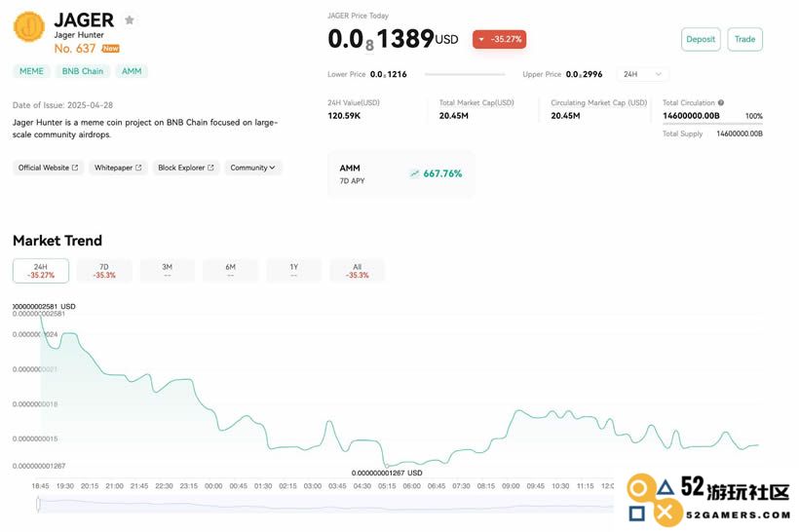Expand the Community dropdown
799x532 pixels.
tap(252, 168)
